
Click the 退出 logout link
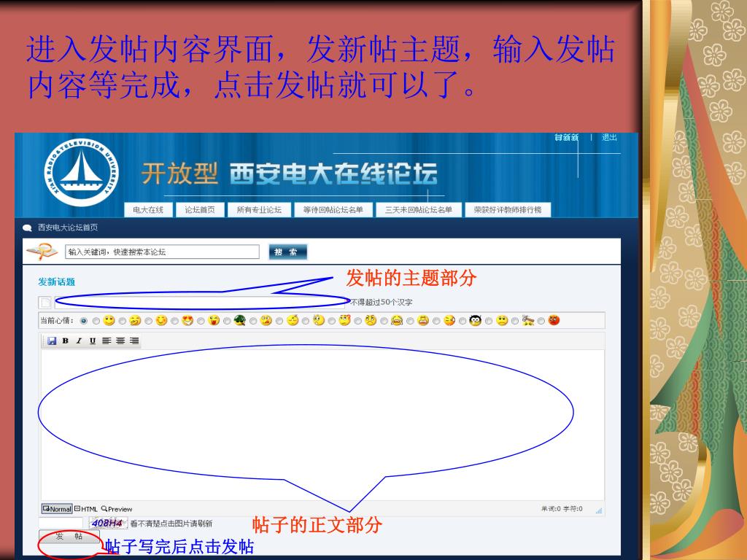tap(609, 138)
